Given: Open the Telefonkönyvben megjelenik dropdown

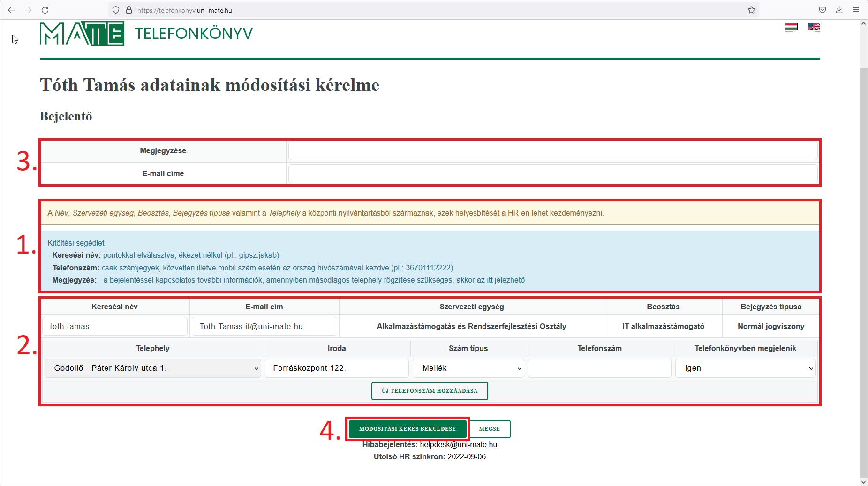Looking at the screenshot, I should pyautogui.click(x=745, y=368).
